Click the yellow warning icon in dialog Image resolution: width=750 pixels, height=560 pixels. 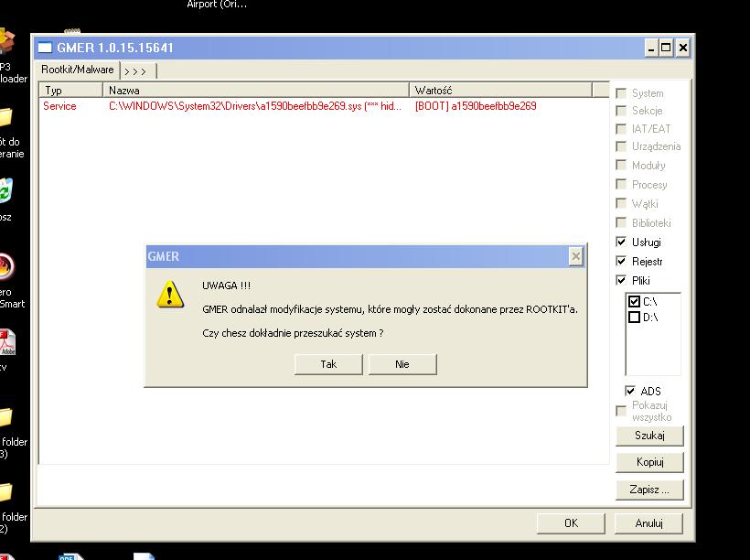(170, 294)
